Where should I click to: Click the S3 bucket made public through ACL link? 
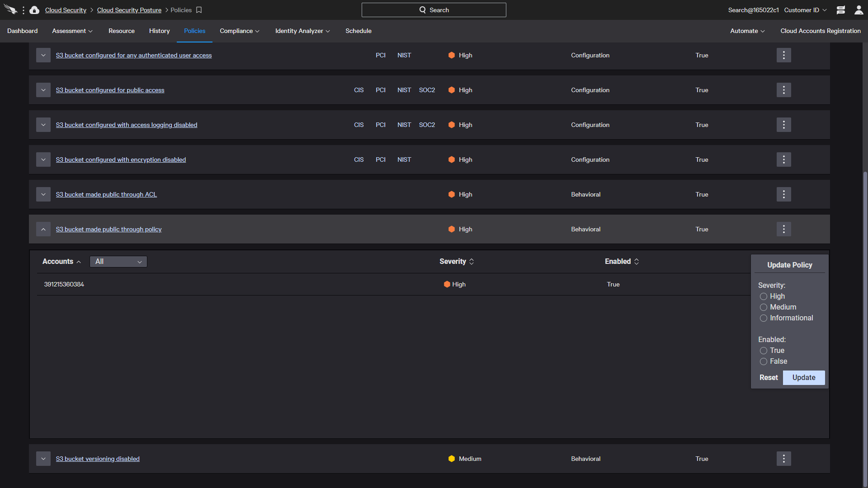(x=106, y=194)
